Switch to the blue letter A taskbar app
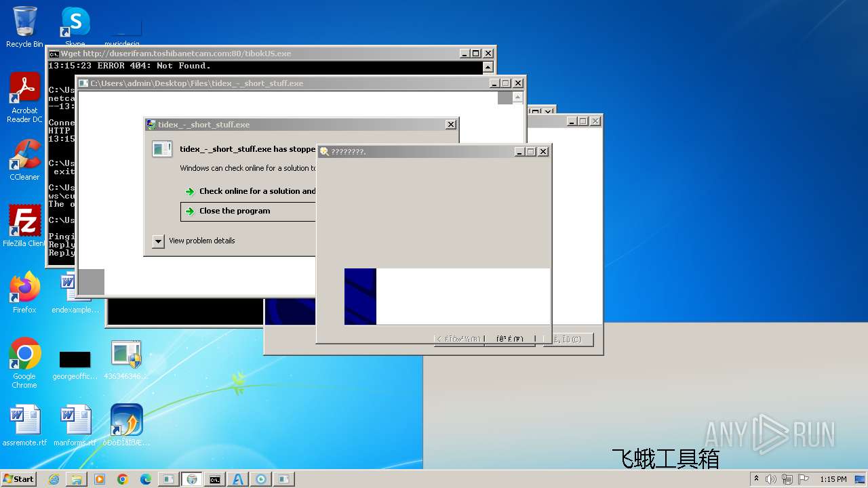Viewport: 868px width, 488px height. (237, 479)
